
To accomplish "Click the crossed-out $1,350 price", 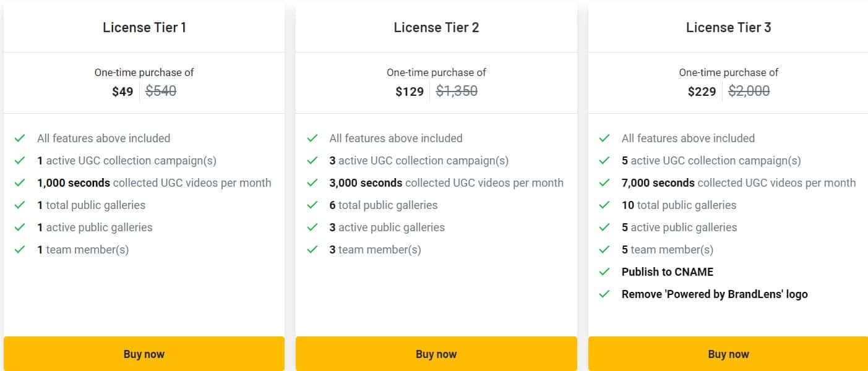I will click(457, 91).
